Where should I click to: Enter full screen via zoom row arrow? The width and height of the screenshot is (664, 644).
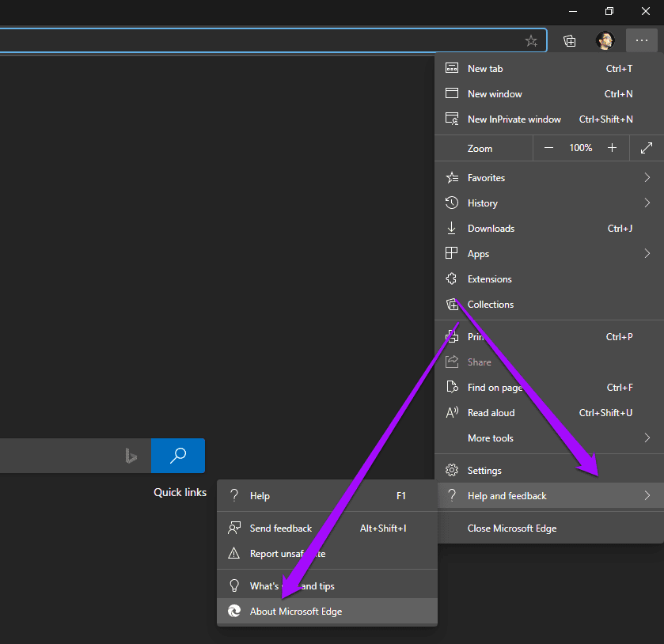tap(647, 148)
